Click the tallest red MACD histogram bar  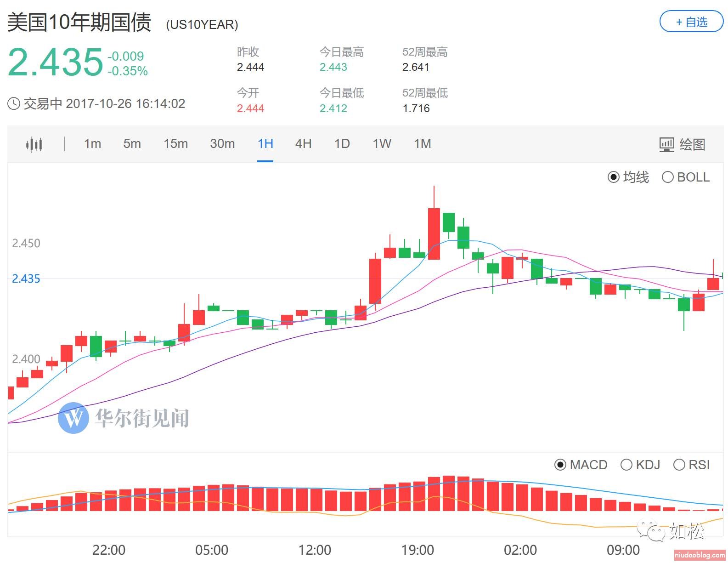point(449,494)
